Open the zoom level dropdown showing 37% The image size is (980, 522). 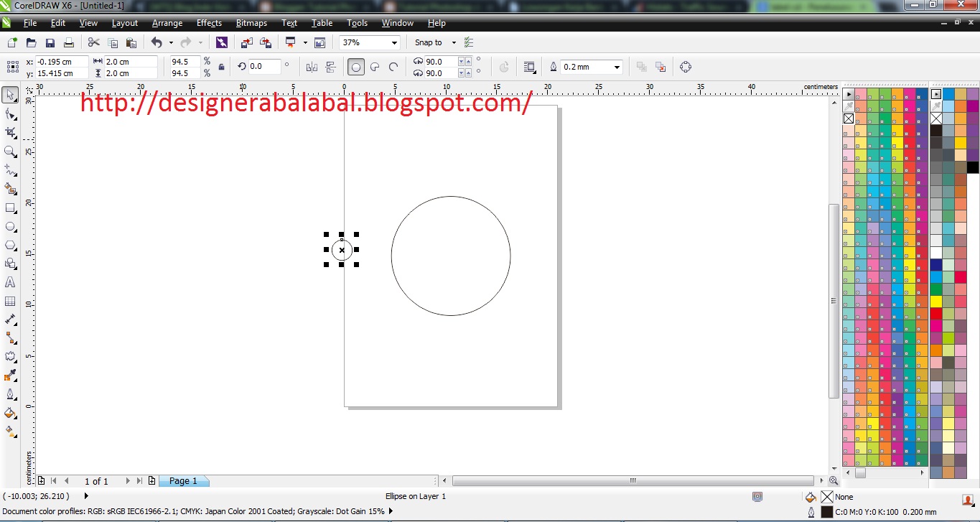[393, 42]
